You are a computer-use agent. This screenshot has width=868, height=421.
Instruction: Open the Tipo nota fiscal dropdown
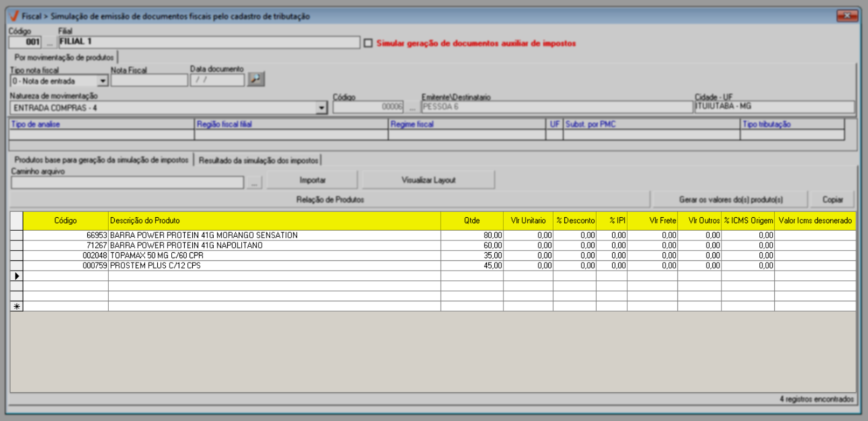pos(102,81)
